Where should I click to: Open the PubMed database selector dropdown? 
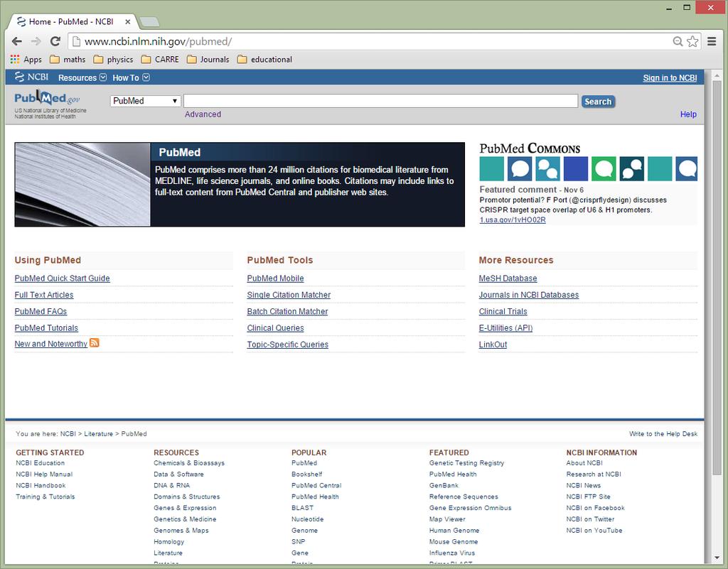(x=145, y=101)
